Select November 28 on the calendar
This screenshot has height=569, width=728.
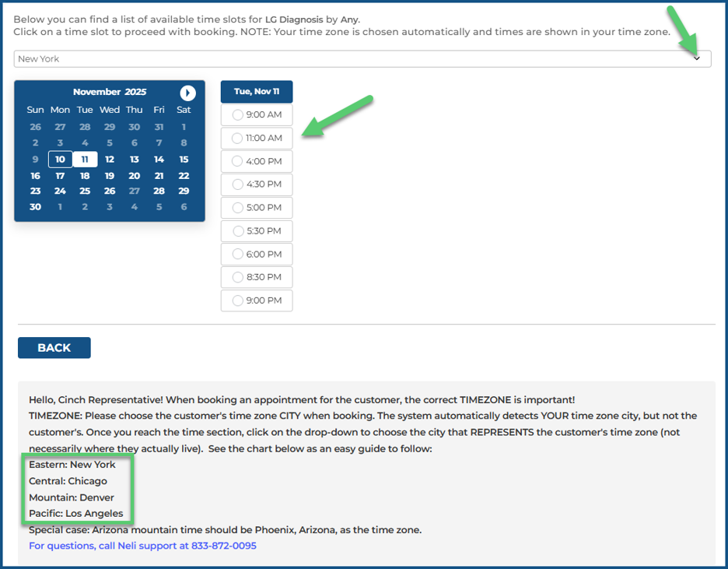pos(159,191)
